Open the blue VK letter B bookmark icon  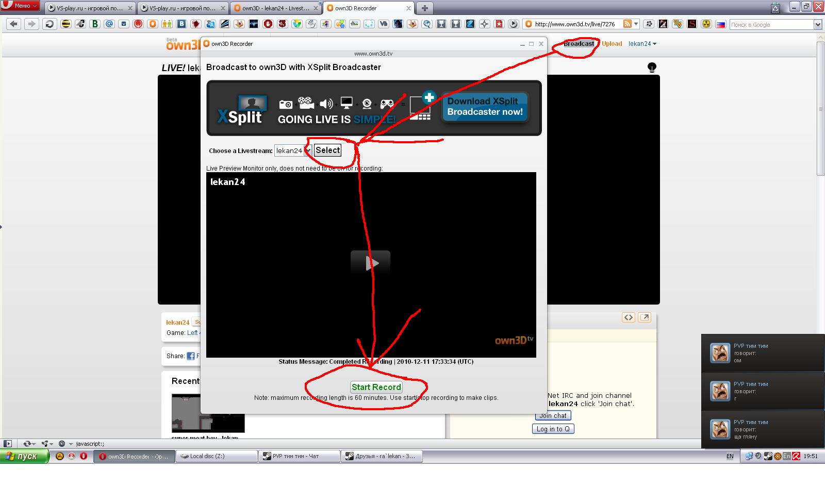tap(181, 24)
